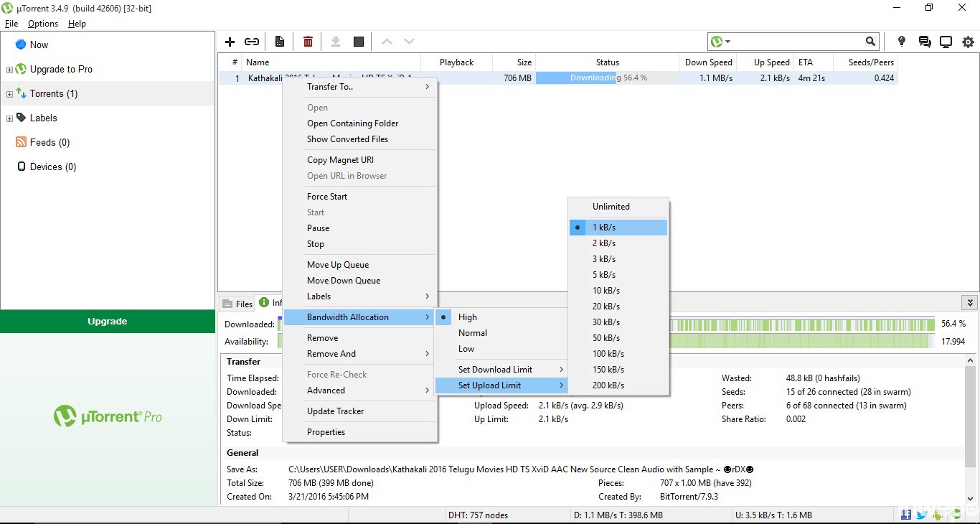980x524 pixels.
Task: Click the Add Torrent from URL link icon
Action: coord(252,42)
